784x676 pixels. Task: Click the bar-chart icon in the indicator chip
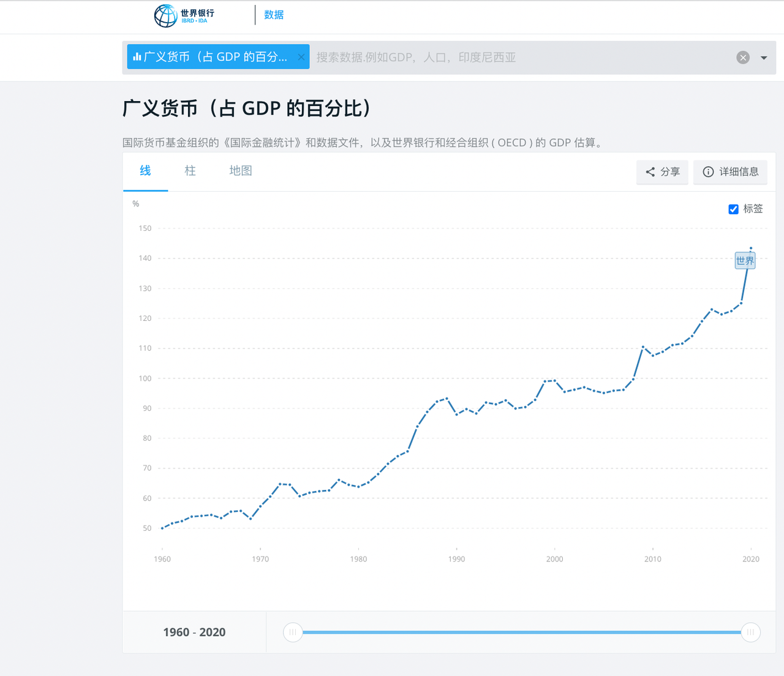pyautogui.click(x=136, y=56)
